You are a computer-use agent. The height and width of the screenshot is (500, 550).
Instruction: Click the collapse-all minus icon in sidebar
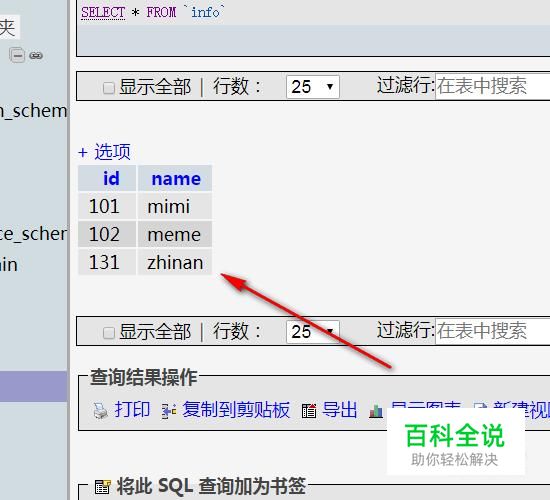click(17, 55)
